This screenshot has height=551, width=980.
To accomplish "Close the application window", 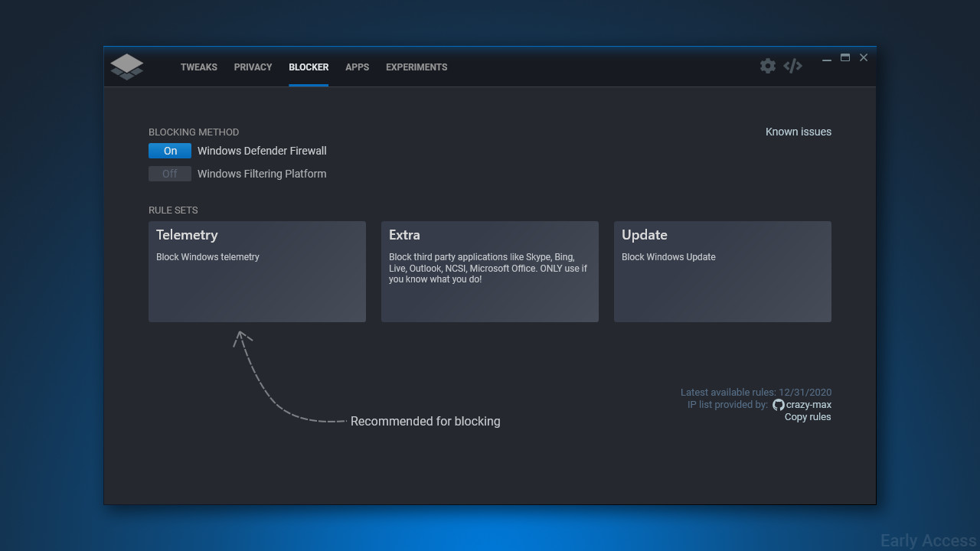I will [864, 58].
